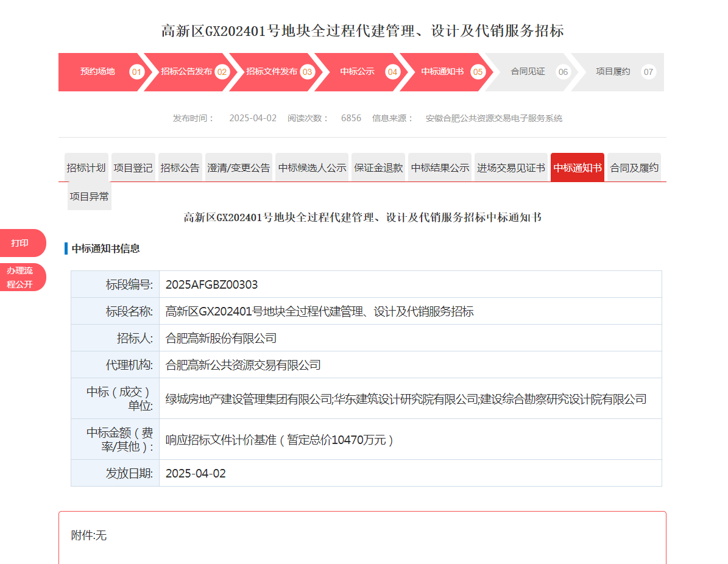
Task: Open the 中标结果公示 tab
Action: point(440,167)
